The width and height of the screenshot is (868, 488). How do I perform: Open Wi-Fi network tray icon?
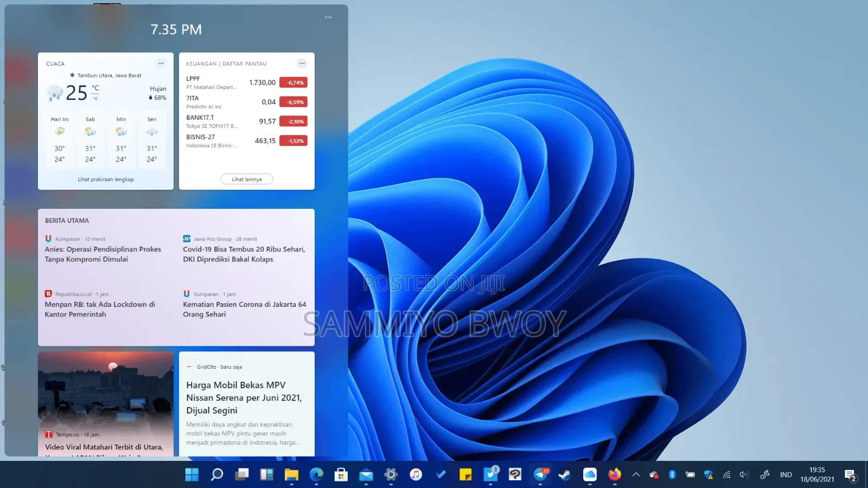(727, 475)
